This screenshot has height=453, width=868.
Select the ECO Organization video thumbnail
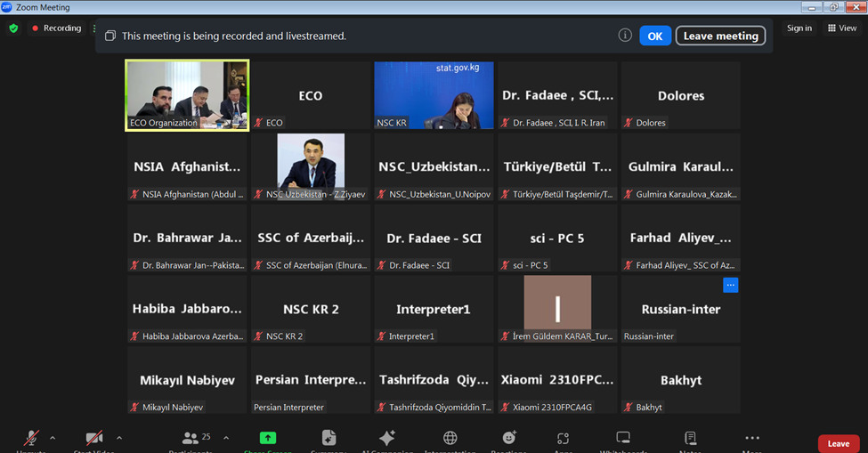pos(187,95)
